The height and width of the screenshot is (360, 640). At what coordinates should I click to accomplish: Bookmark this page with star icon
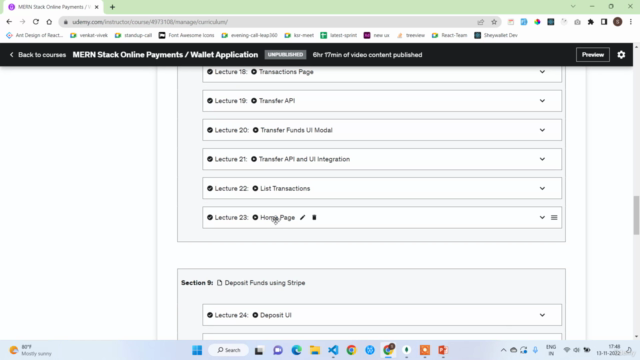(494, 22)
